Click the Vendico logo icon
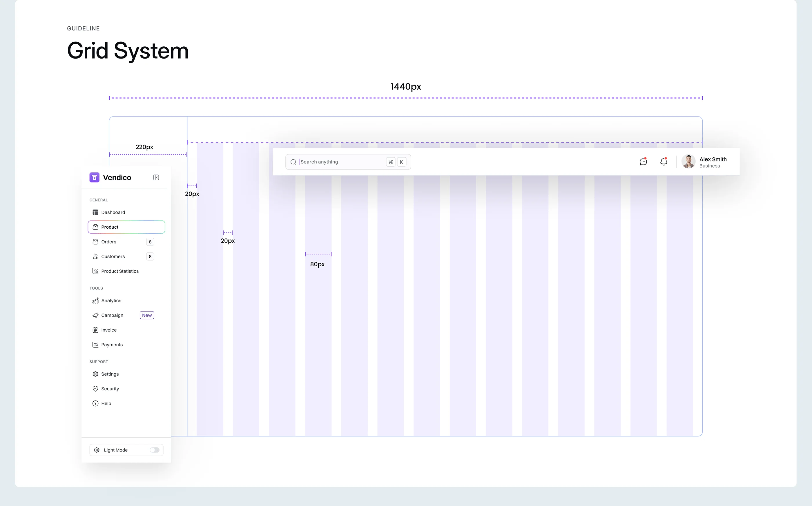Viewport: 812px width, 506px height. (x=95, y=177)
